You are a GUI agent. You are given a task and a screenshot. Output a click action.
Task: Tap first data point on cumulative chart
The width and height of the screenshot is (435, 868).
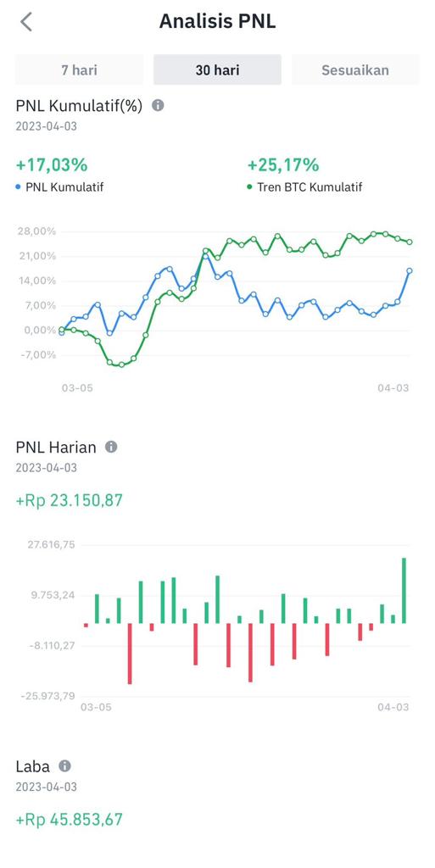coord(61,331)
